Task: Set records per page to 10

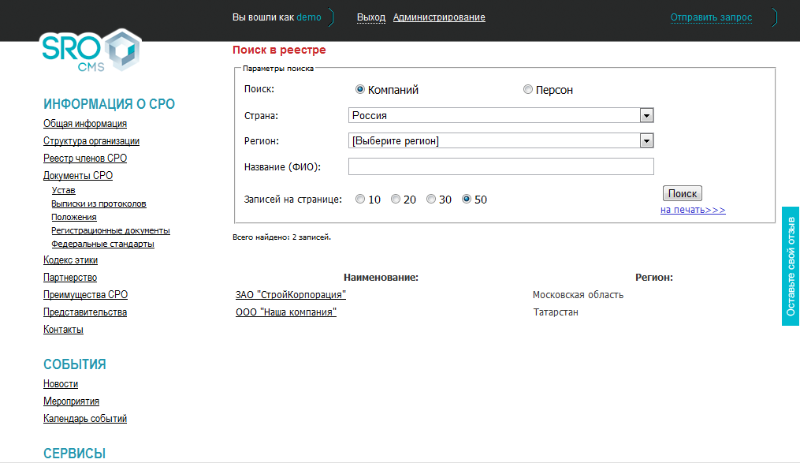Action: click(360, 199)
